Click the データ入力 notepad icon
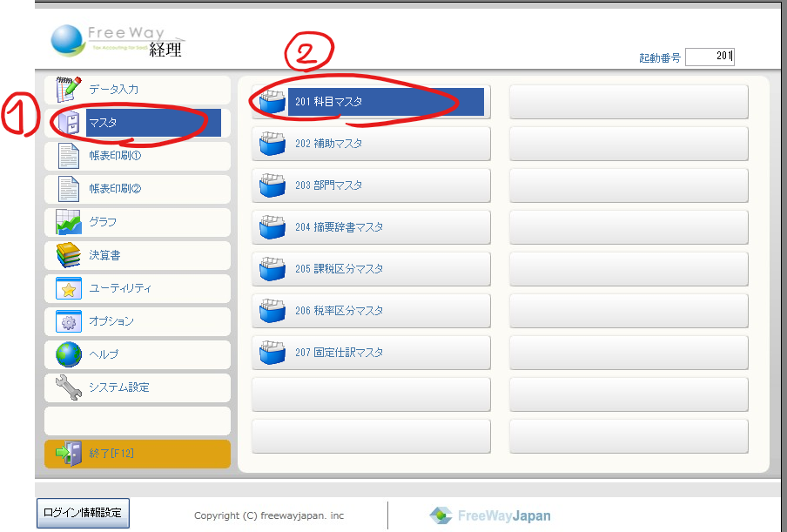This screenshot has height=532, width=787. 68,90
